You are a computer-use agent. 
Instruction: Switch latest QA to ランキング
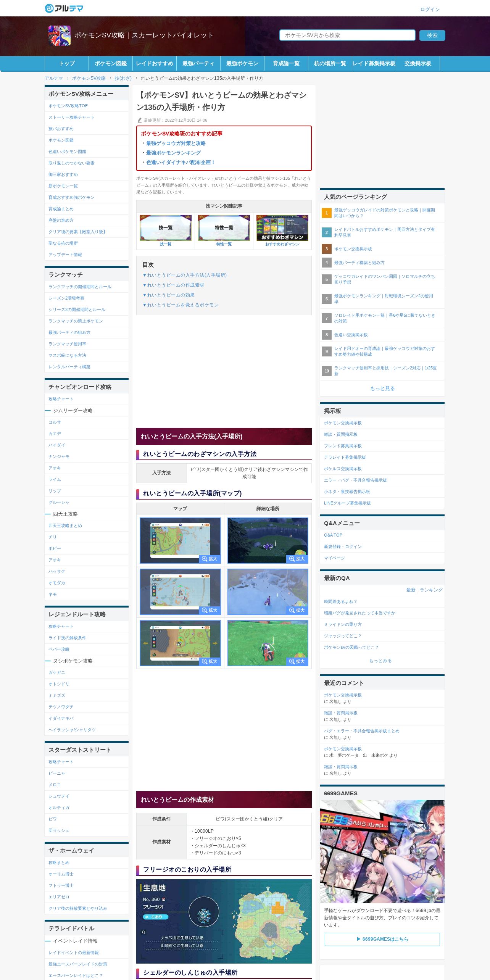[432, 590]
